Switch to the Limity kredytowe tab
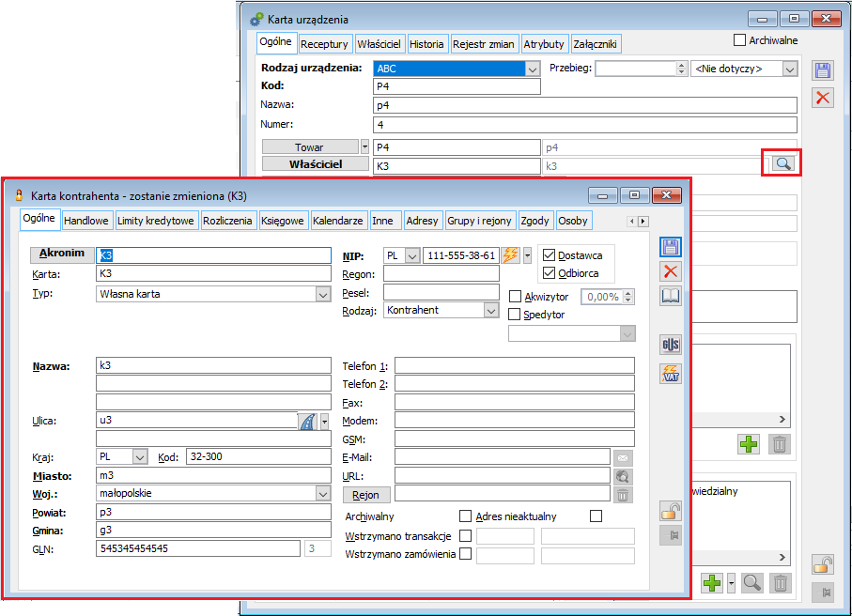Viewport: 852px width, 616px height. tap(155, 221)
